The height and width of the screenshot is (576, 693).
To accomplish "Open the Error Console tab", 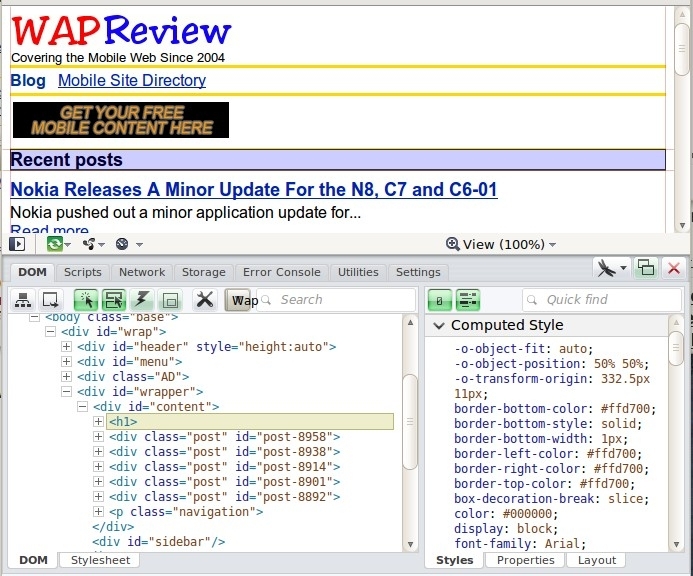I will (282, 272).
